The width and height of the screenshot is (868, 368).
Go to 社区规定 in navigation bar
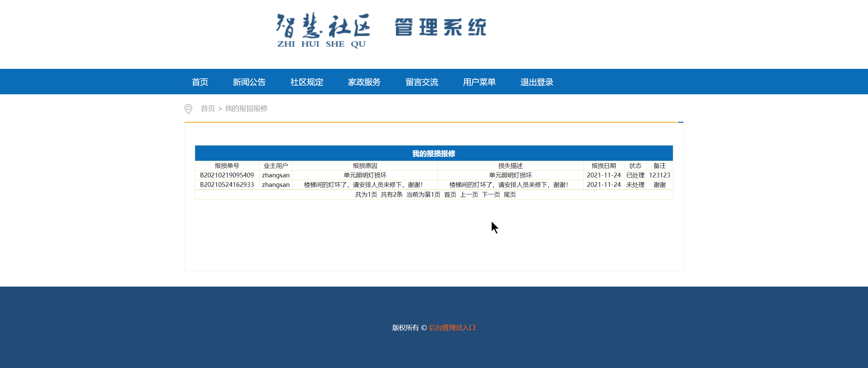click(x=307, y=82)
